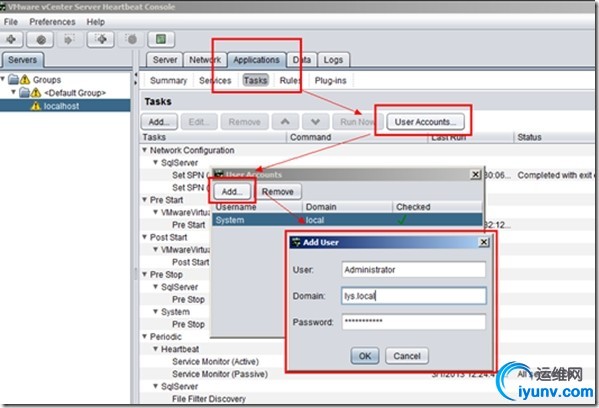This screenshot has width=599, height=408.
Task: Select the System row in User Accounts
Action: tap(347, 220)
